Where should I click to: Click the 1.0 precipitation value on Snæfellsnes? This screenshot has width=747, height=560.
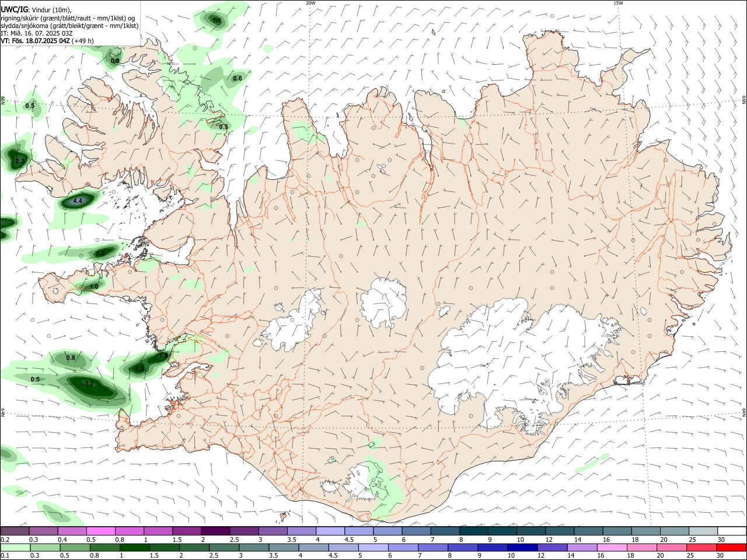click(94, 287)
